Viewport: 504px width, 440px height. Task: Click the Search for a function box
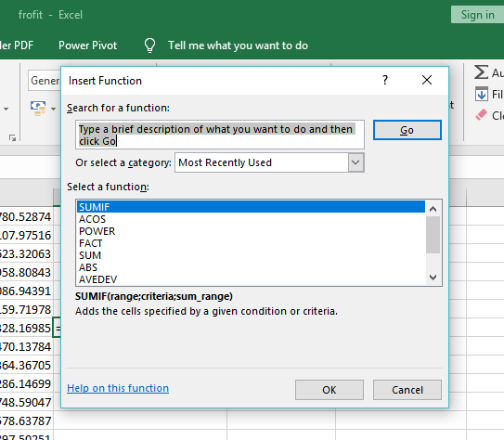pyautogui.click(x=220, y=135)
